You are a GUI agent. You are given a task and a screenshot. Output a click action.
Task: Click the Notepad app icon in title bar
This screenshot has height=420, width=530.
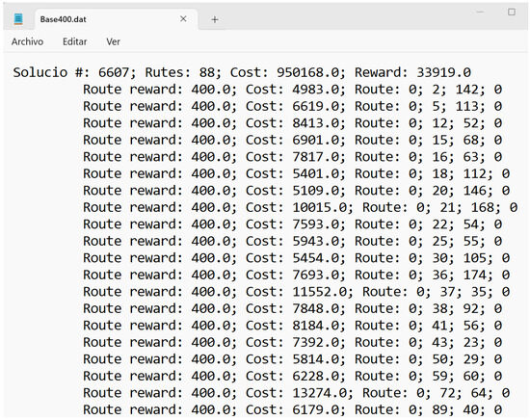(x=18, y=19)
